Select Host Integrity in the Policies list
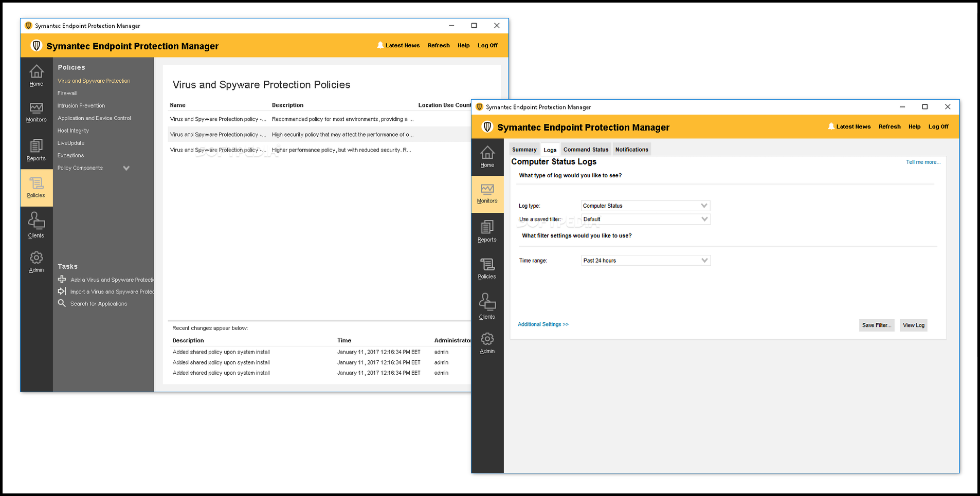 pos(73,131)
